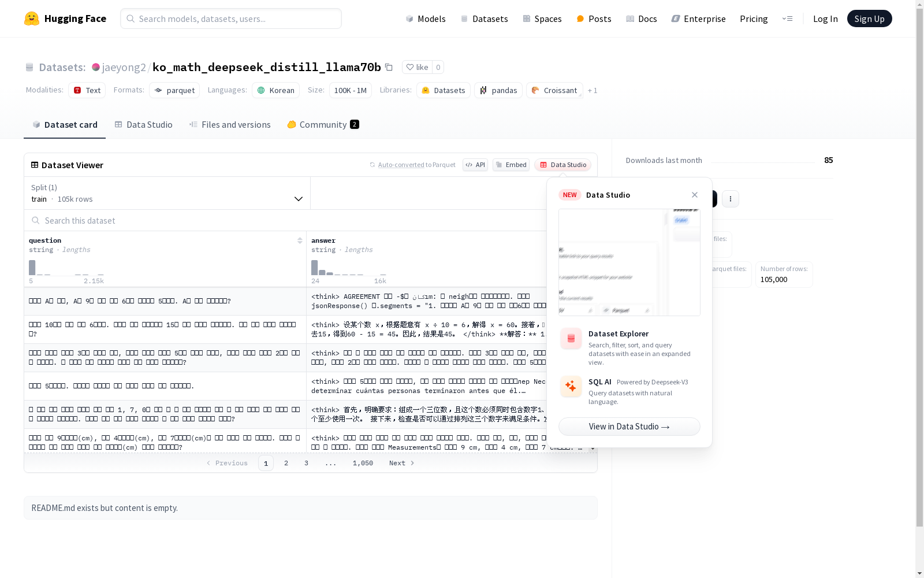This screenshot has height=578, width=924.
Task: Select the Korean language tag
Action: (x=276, y=90)
